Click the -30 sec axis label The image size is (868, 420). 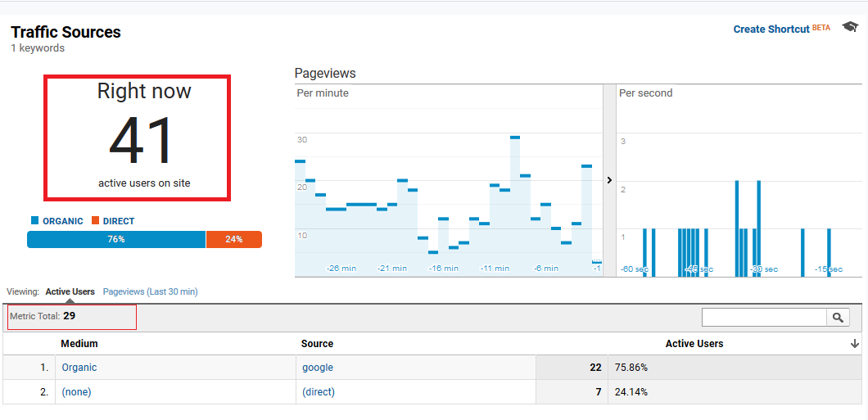pyautogui.click(x=763, y=269)
